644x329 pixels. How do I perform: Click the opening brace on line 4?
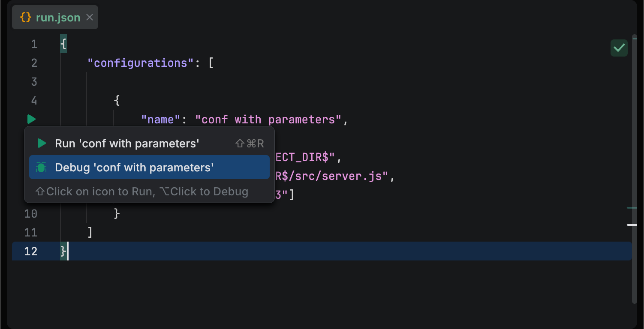click(117, 101)
